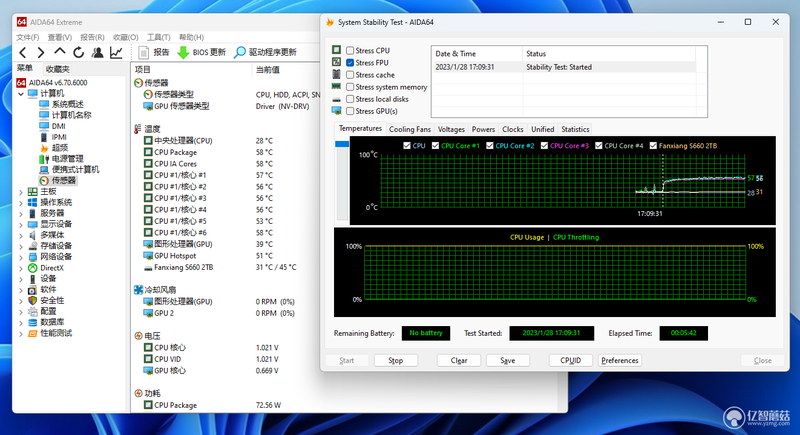800x435 pixels.
Task: Open the user icon in AIDA64 toolbar
Action: 97,52
